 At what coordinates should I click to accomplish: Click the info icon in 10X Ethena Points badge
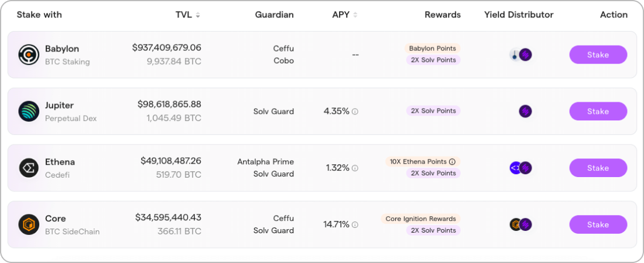point(452,162)
